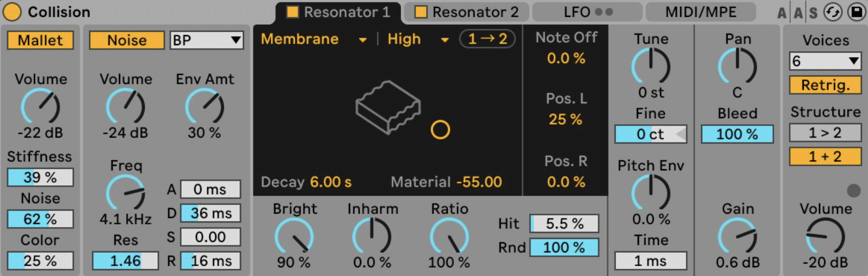Click the hot-swap preset icon
The height and width of the screenshot is (276, 868).
tap(833, 12)
